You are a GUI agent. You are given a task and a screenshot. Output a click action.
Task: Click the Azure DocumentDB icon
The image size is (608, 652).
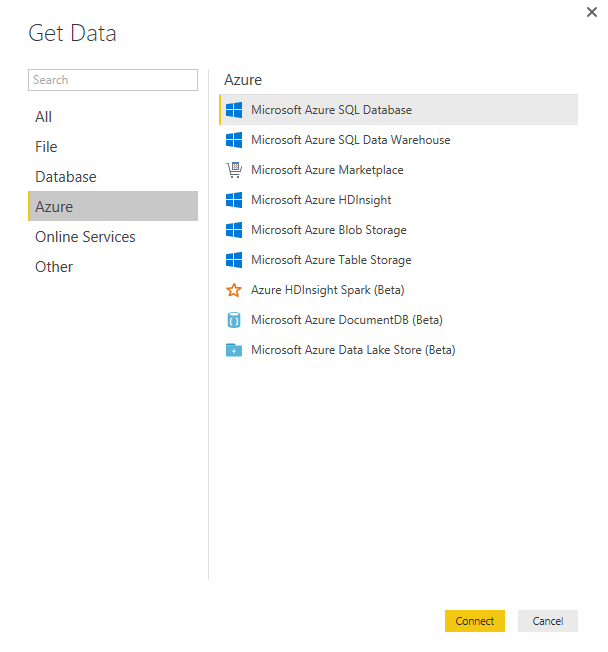click(234, 320)
